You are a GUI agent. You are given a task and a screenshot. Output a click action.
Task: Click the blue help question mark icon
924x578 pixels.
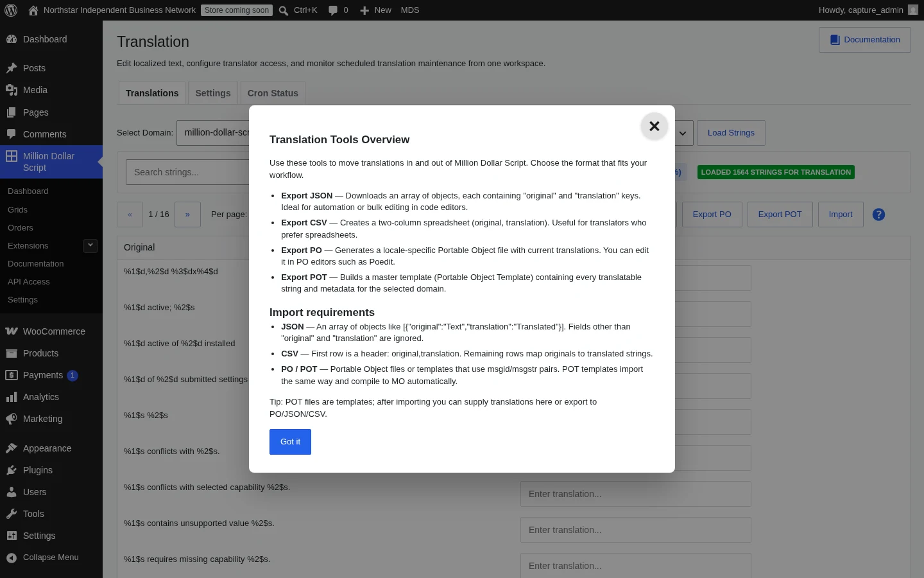(879, 215)
